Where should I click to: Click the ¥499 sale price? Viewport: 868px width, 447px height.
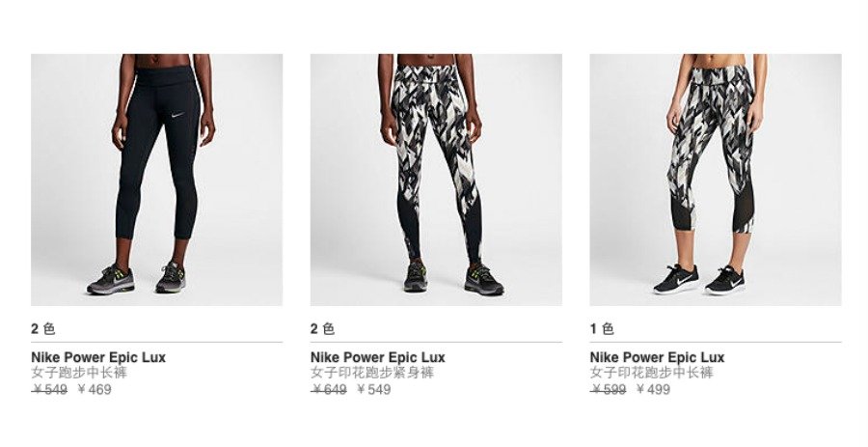pos(654,390)
